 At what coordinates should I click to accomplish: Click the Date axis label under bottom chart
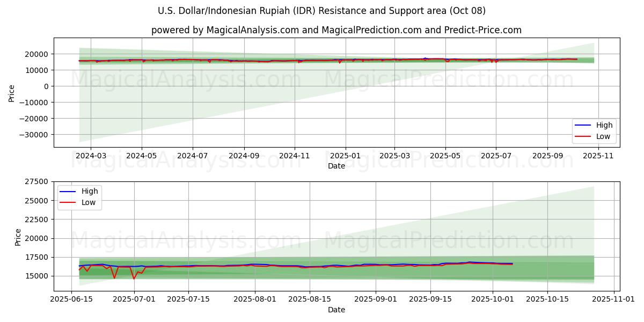pos(336,310)
